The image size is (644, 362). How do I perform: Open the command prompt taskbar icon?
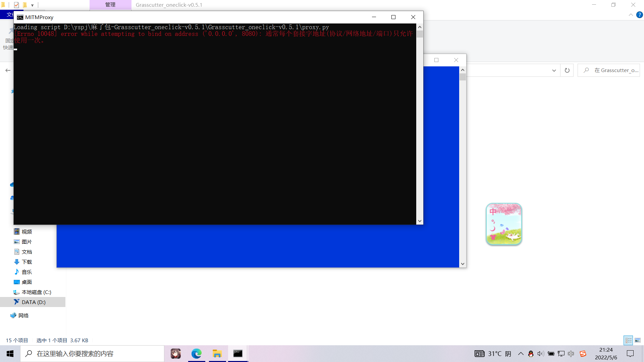(238, 354)
